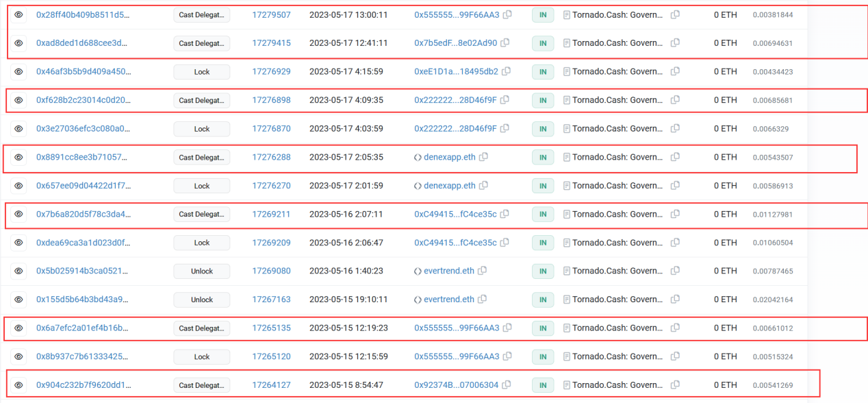This screenshot has width=868, height=403.
Task: Click Cast Delegat... method of 0x28ff40b409b8511d5 row
Action: [201, 14]
